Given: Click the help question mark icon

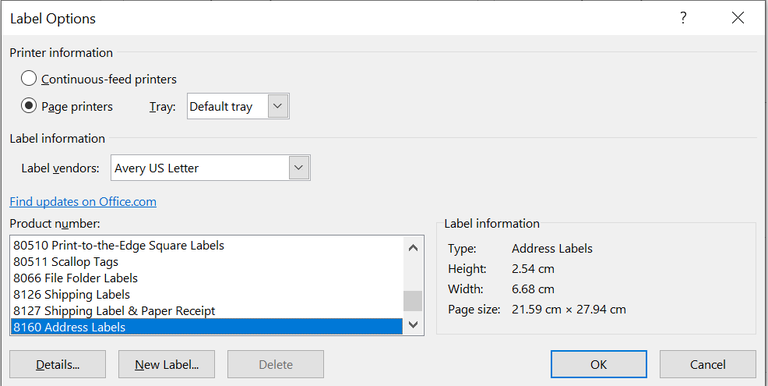Looking at the screenshot, I should click(x=683, y=18).
